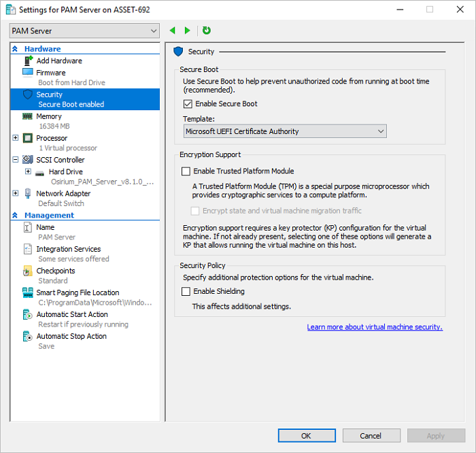Close the settings window
The width and height of the screenshot is (476, 453).
tap(460, 10)
